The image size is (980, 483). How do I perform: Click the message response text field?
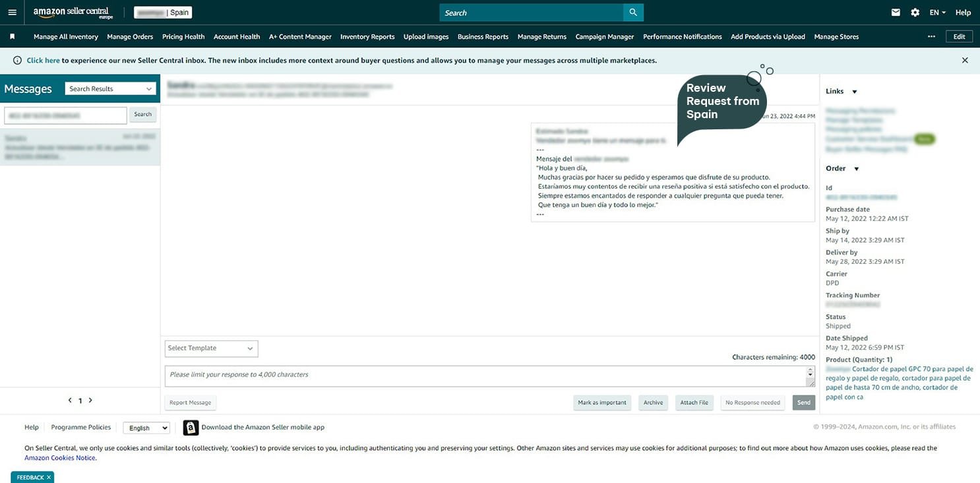click(485, 375)
